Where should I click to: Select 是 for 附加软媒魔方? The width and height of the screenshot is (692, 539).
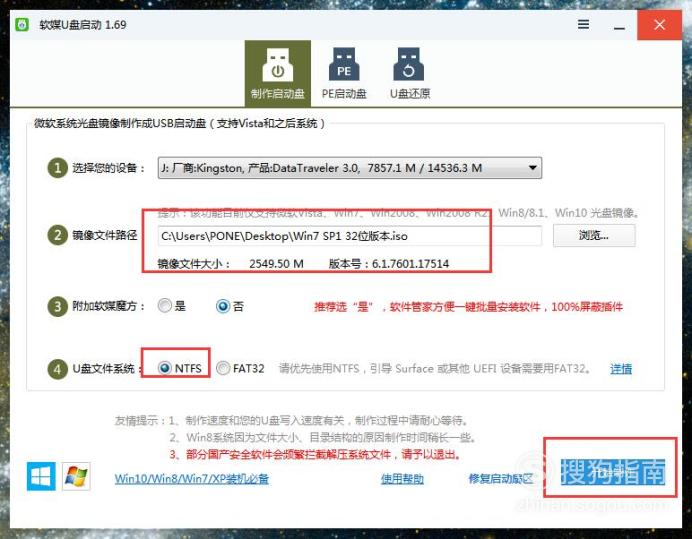[172, 305]
